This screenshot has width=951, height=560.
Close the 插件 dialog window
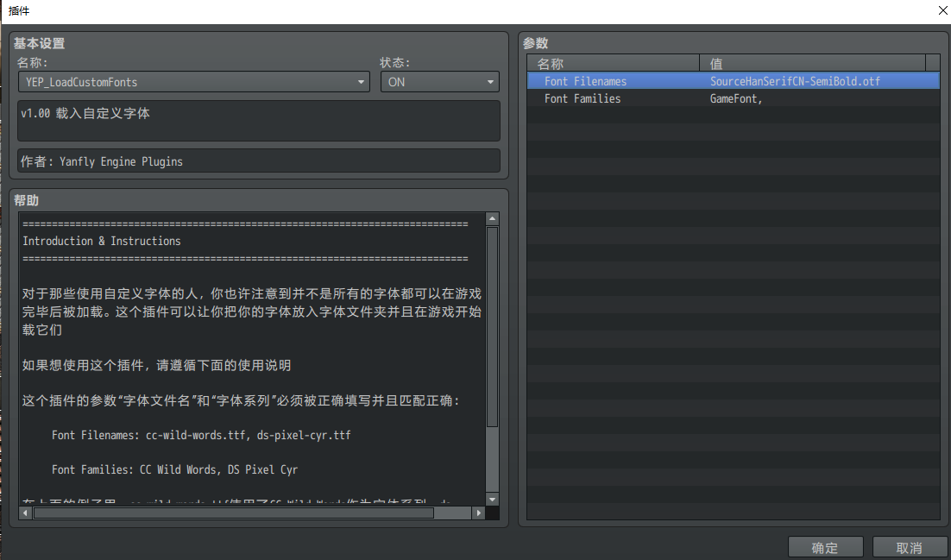[x=942, y=11]
